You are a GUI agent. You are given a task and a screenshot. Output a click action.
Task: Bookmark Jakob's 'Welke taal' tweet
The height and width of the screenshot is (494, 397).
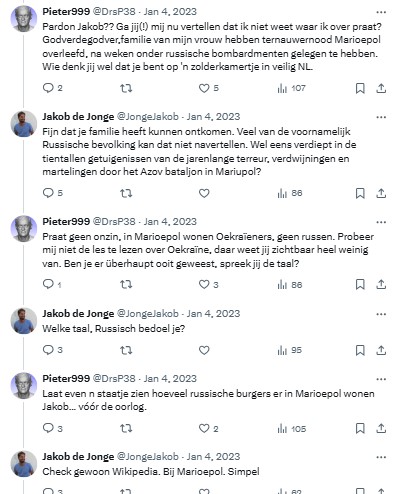[360, 350]
